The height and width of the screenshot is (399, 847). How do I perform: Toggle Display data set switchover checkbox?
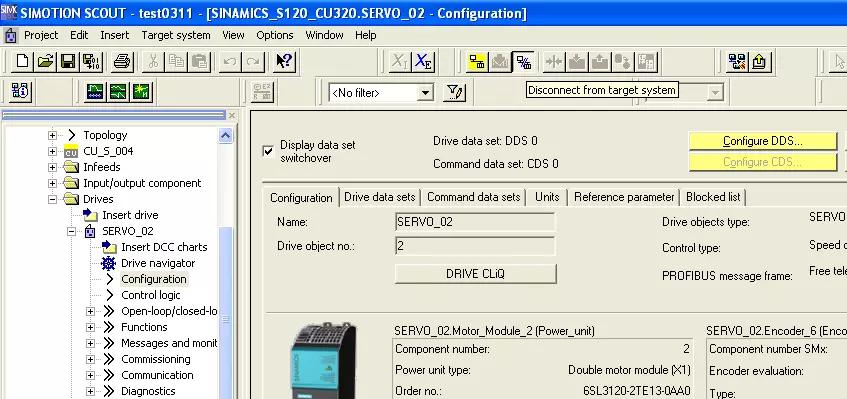(x=268, y=151)
